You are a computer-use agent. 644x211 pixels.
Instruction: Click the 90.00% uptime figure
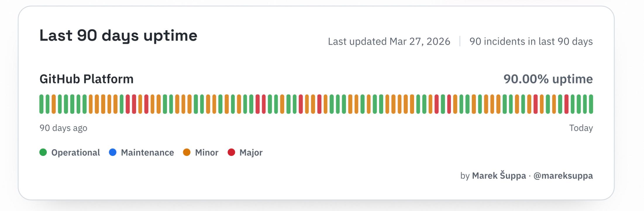[x=548, y=79]
